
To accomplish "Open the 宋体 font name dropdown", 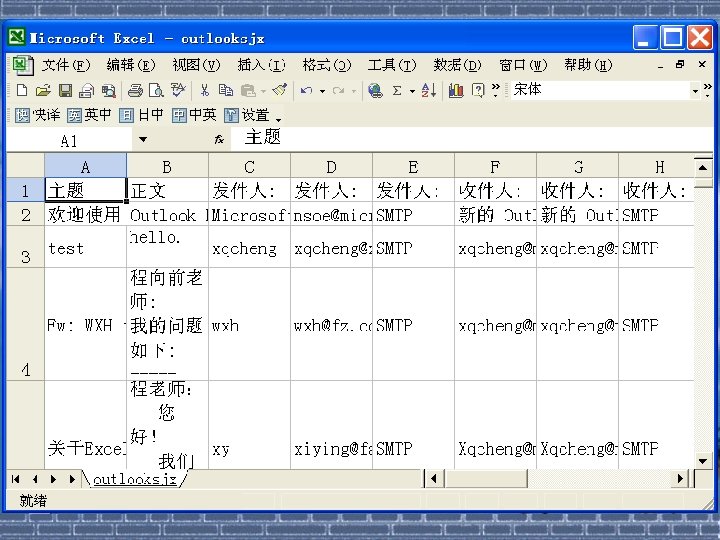I will point(696,91).
